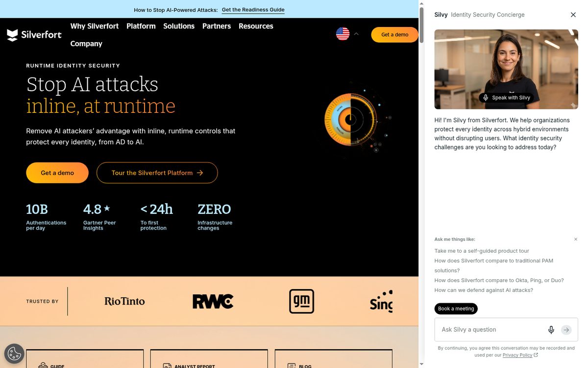Click the Speak with Silvy button
Viewport: 588px width, 368px height.
[507, 98]
